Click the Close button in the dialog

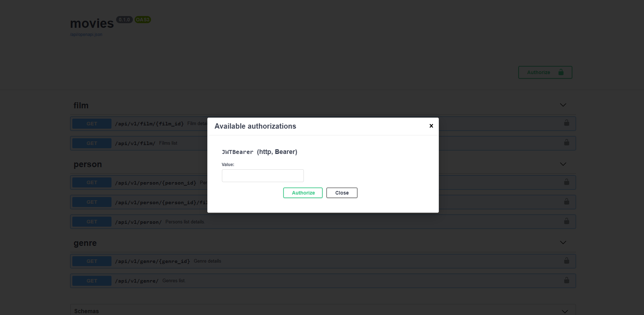pyautogui.click(x=342, y=193)
